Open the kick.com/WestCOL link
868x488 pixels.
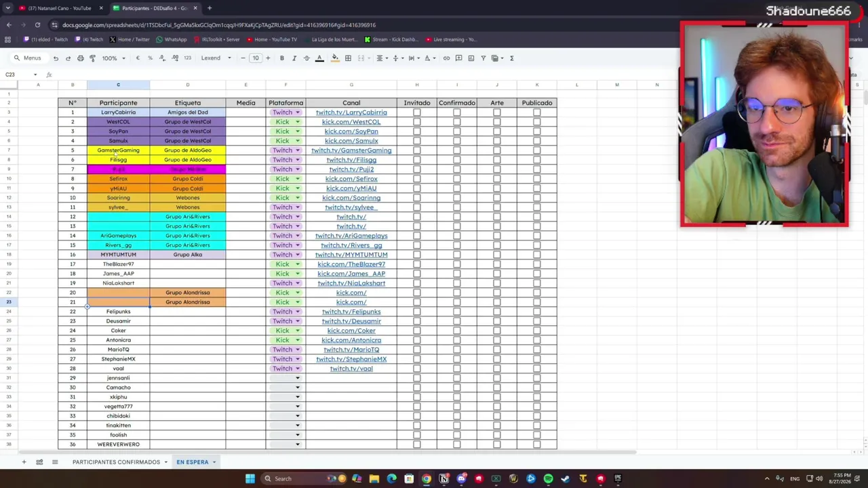351,122
